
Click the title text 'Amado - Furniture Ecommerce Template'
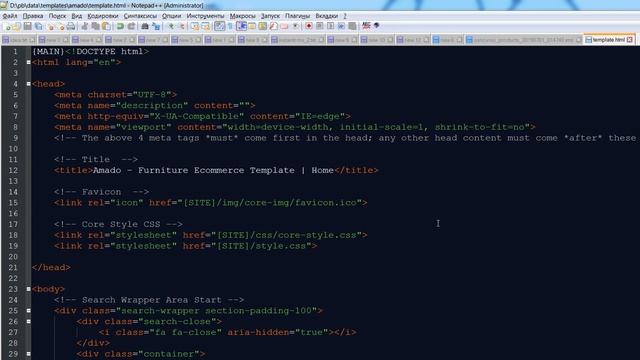(193, 170)
